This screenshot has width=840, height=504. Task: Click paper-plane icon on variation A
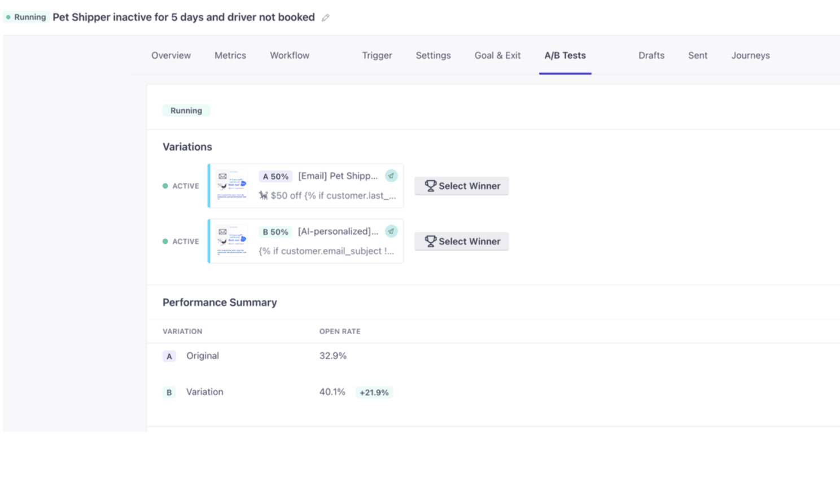(x=391, y=176)
